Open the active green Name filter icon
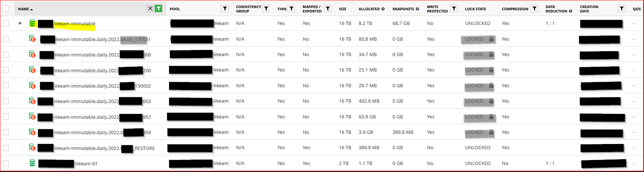The image size is (644, 172). (159, 8)
